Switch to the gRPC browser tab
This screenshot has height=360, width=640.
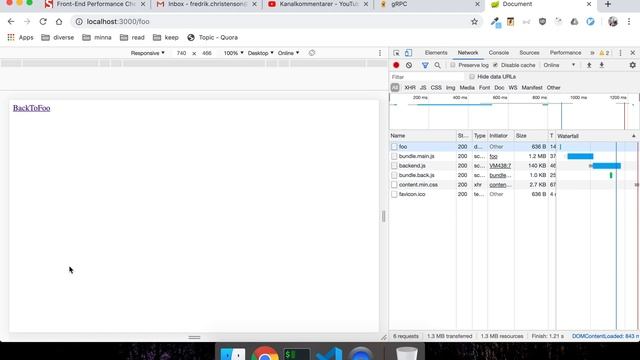click(429, 4)
